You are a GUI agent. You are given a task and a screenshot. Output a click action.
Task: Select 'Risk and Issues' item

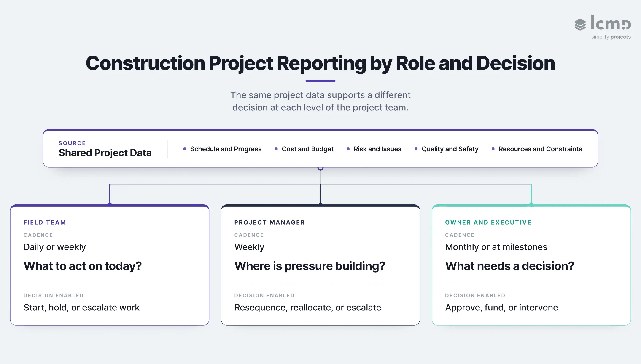377,149
